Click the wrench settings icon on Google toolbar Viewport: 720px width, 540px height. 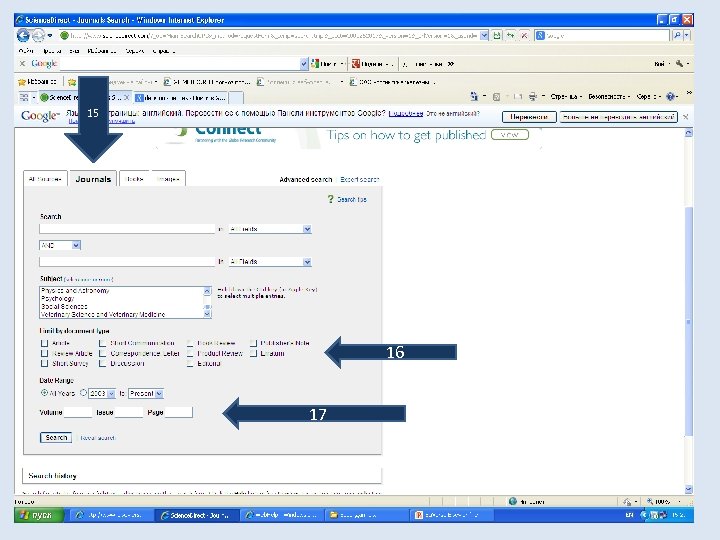point(679,63)
